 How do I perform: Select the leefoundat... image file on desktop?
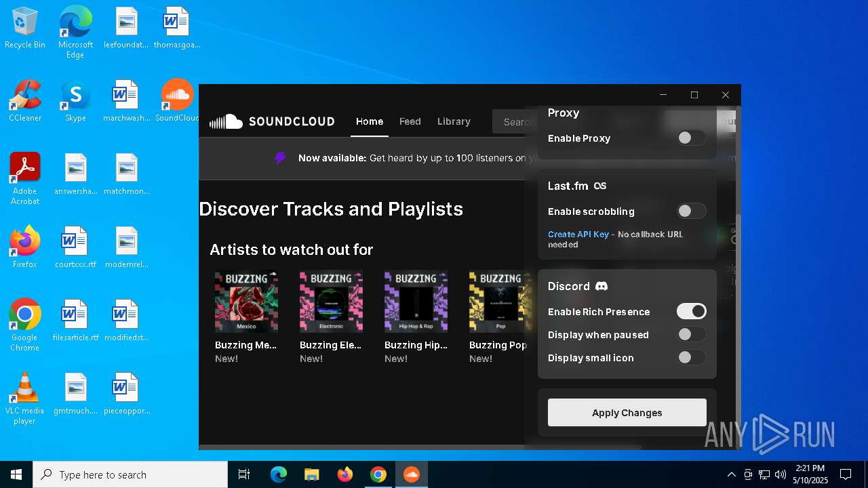pyautogui.click(x=126, y=28)
